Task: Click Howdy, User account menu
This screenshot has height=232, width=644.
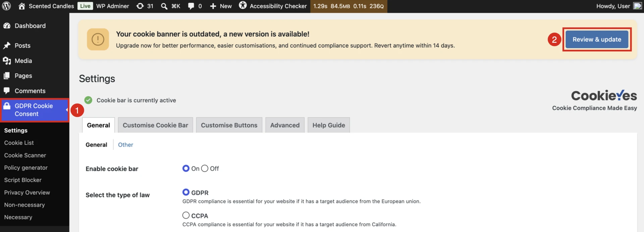Action: point(613,6)
